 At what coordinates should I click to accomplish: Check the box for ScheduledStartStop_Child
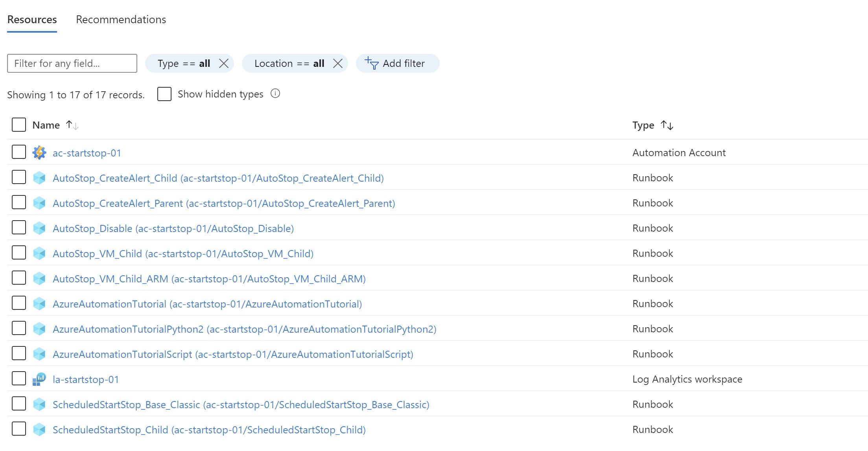click(x=19, y=429)
